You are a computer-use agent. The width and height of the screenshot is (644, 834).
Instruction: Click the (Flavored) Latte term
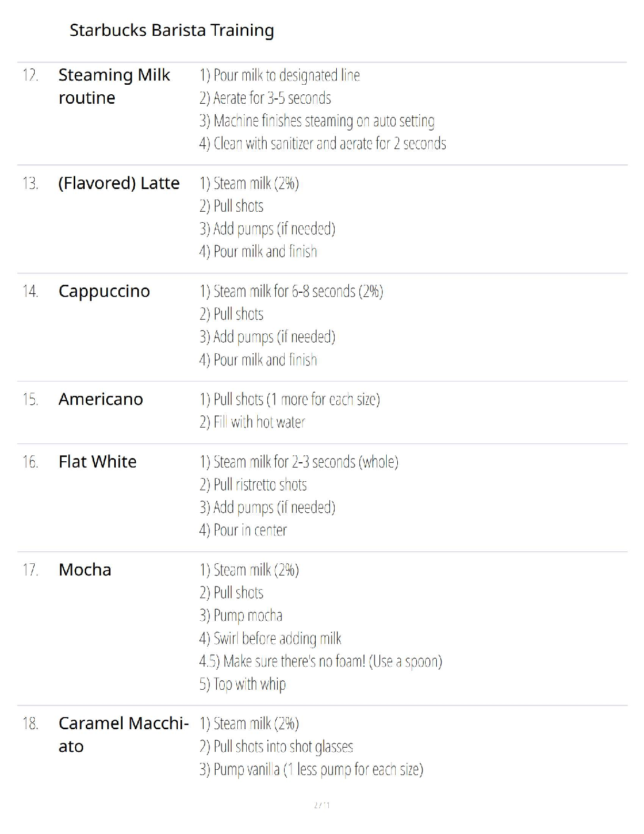click(x=119, y=183)
